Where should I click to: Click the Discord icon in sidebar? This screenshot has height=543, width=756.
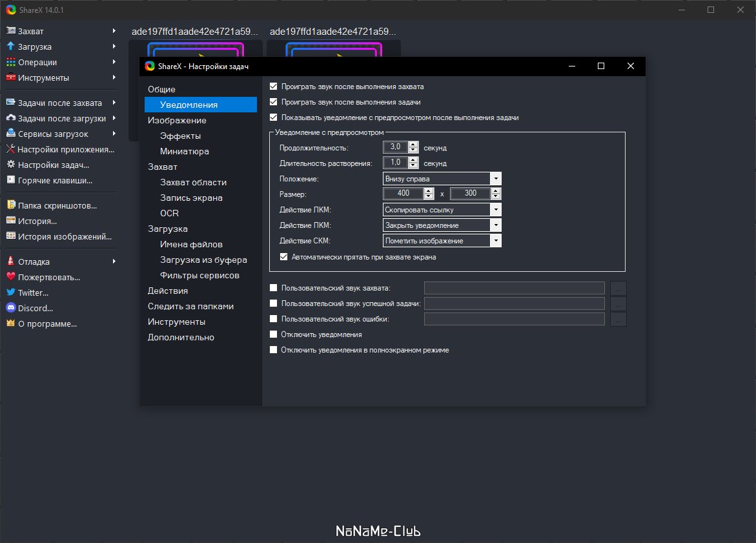pos(11,308)
